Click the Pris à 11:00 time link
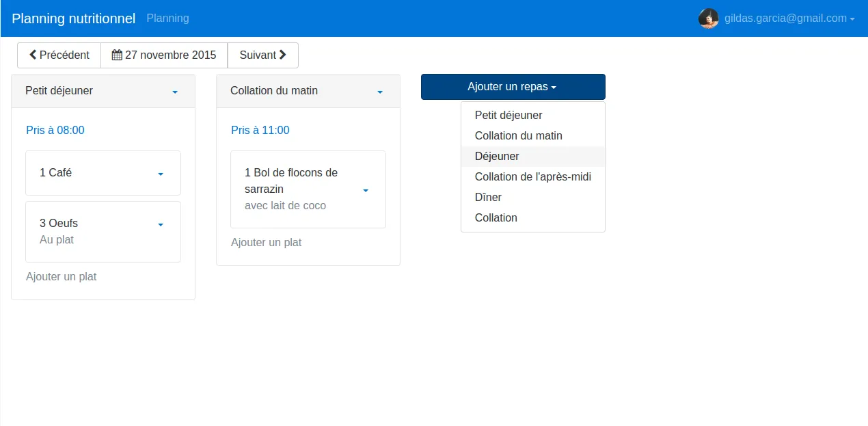The image size is (868, 426). (260, 130)
